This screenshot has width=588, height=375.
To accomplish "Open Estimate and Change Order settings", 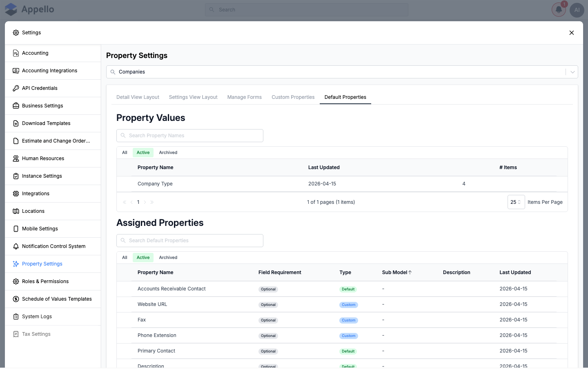I will (x=53, y=141).
